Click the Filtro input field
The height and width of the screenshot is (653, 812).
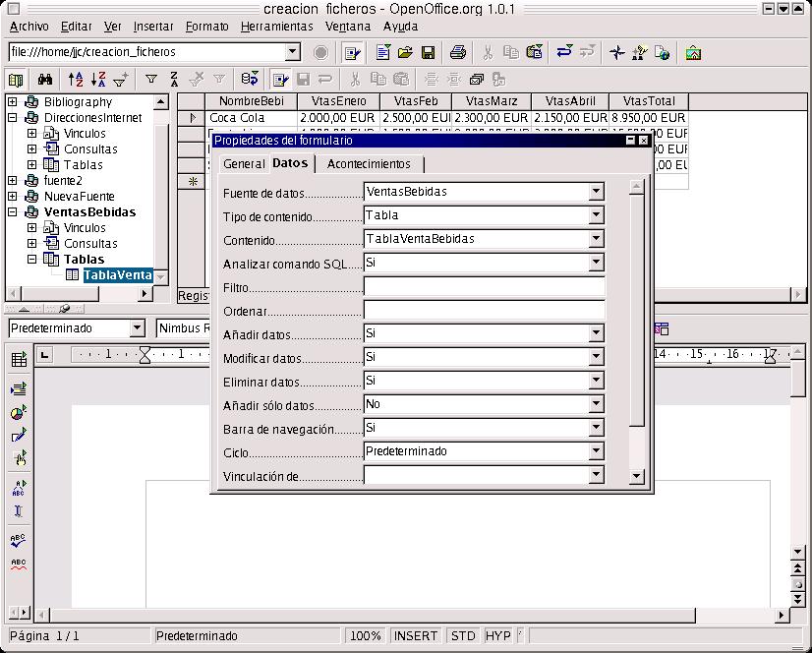[x=484, y=287]
